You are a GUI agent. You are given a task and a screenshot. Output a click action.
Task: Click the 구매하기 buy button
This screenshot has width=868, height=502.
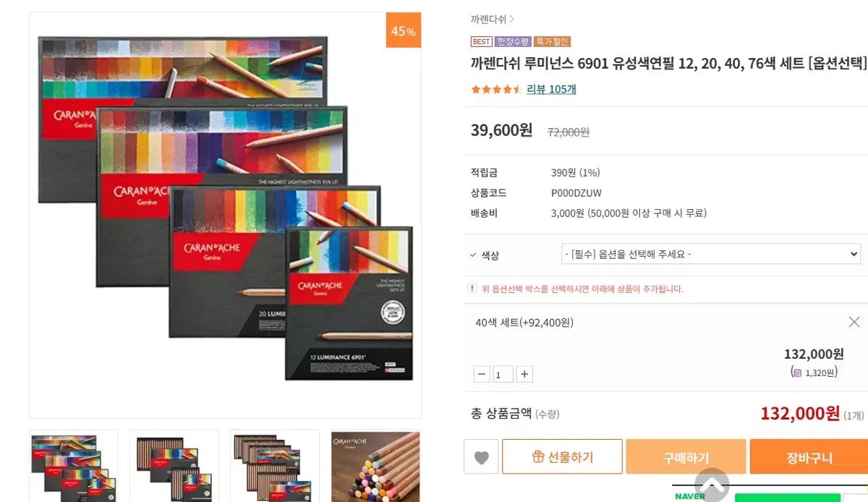pos(686,457)
